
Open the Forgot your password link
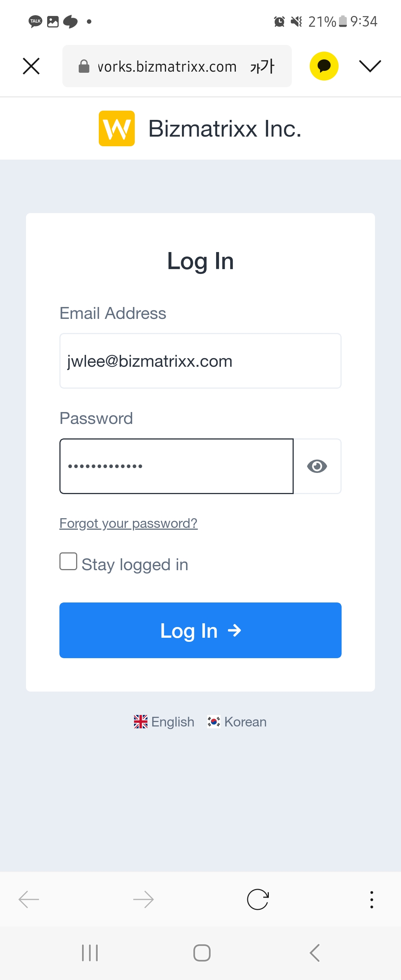[128, 523]
